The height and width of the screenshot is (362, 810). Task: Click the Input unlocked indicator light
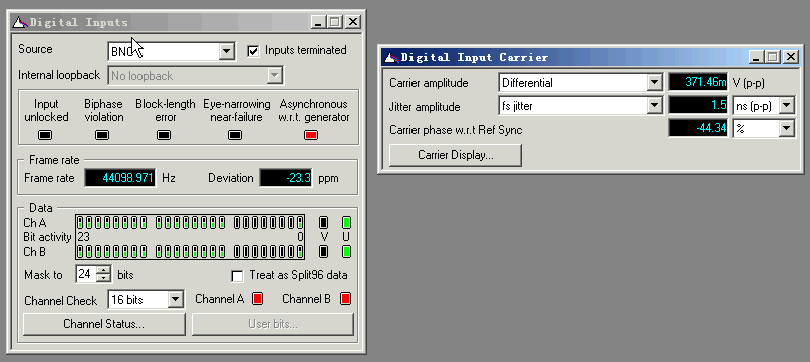45,135
